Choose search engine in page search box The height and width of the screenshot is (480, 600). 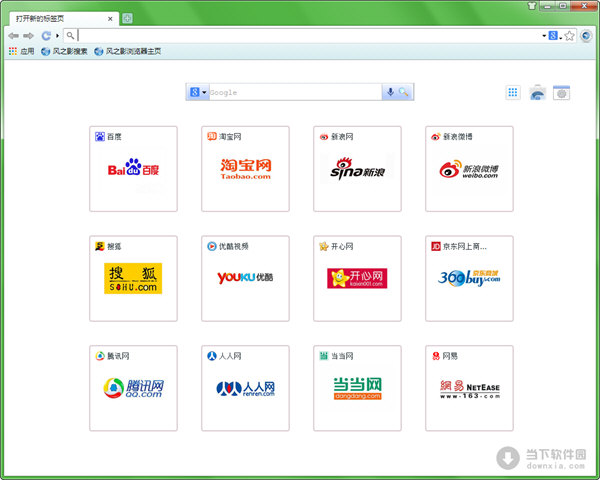click(198, 92)
